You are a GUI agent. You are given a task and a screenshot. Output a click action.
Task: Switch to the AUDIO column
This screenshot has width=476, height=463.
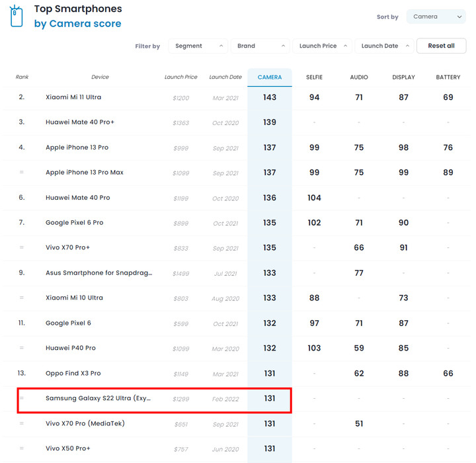[x=359, y=77]
